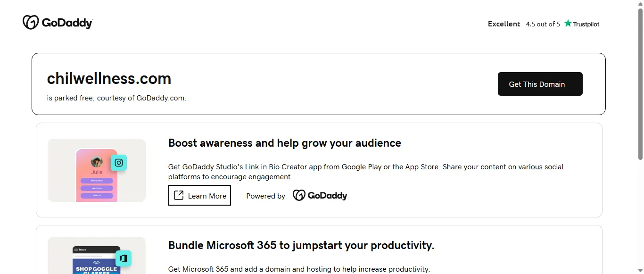Screen dimensions: 644x274
Task: Click the GoDaddy wordmark after "Powered by"
Action: 327,196
